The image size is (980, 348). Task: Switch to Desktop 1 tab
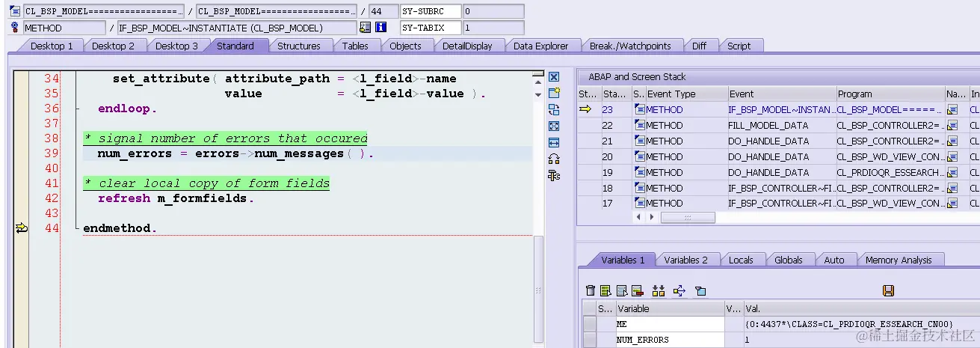click(52, 46)
